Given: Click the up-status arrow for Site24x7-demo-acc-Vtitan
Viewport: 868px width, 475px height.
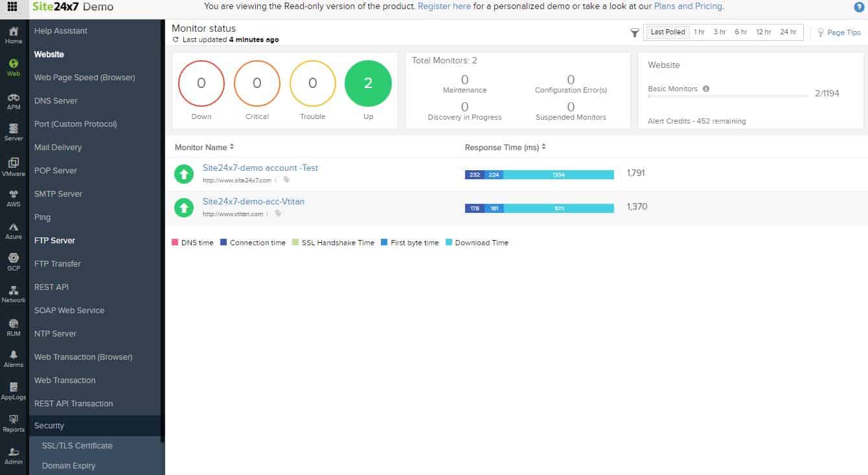Looking at the screenshot, I should pos(184,207).
